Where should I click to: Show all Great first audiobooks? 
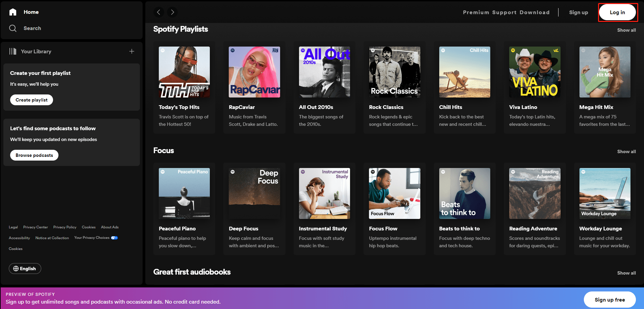(626, 273)
